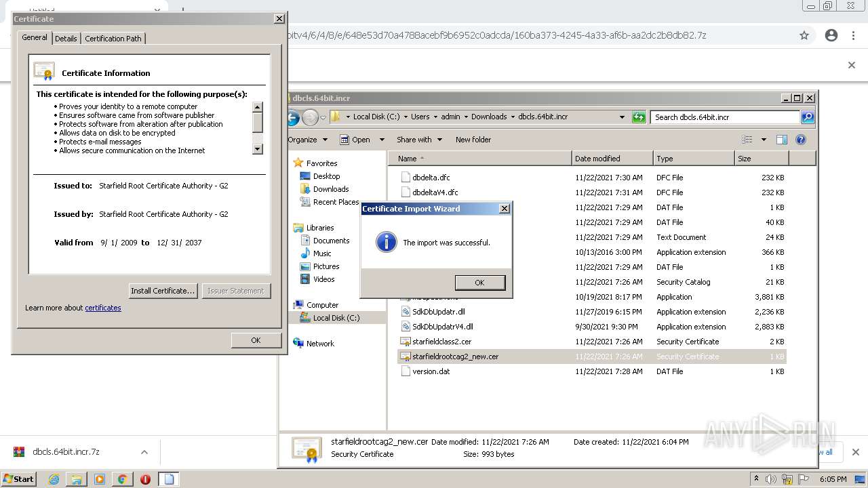
Task: Open Documents library in navigation pane
Action: tap(331, 241)
